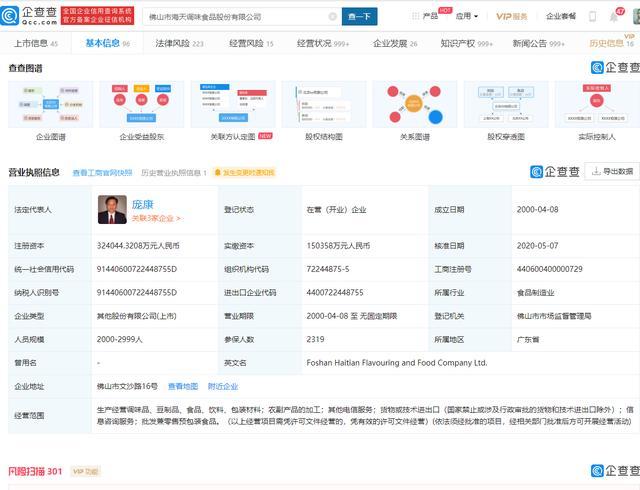Open 企业发展 tab
The width and height of the screenshot is (640, 490).
click(x=395, y=43)
